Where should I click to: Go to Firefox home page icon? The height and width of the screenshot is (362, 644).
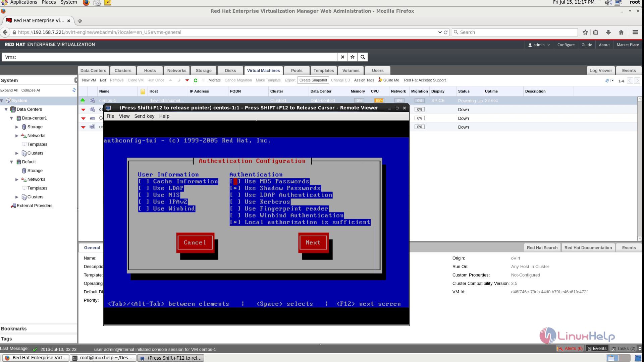(x=621, y=32)
